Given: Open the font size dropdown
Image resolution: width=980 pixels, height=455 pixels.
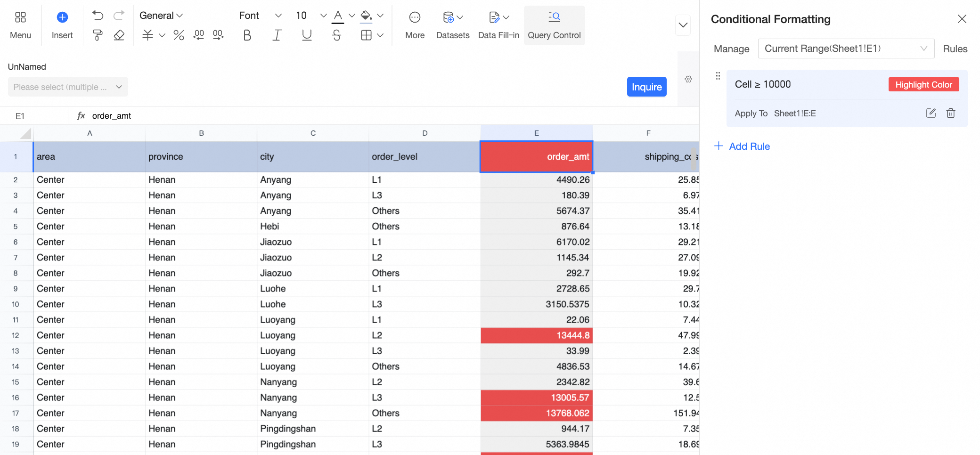Looking at the screenshot, I should point(311,16).
